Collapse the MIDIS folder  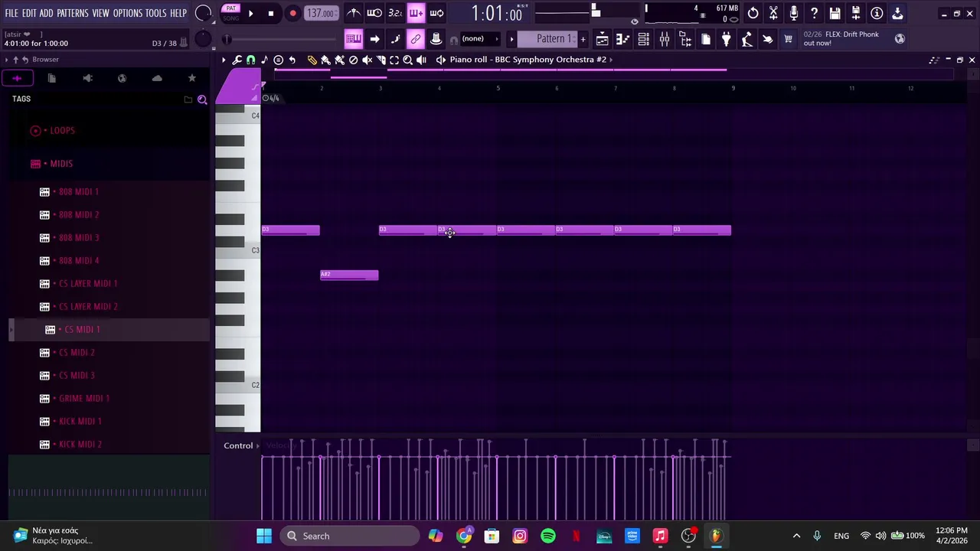[61, 164]
